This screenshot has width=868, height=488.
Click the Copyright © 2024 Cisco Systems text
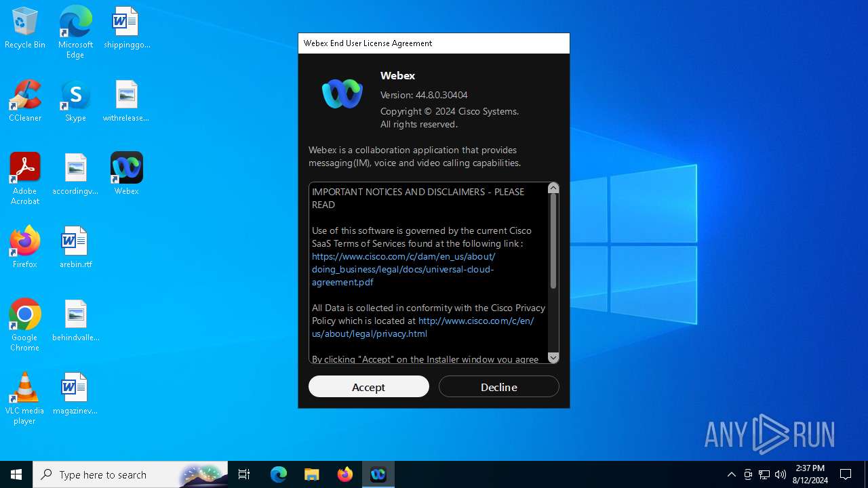pyautogui.click(x=450, y=111)
